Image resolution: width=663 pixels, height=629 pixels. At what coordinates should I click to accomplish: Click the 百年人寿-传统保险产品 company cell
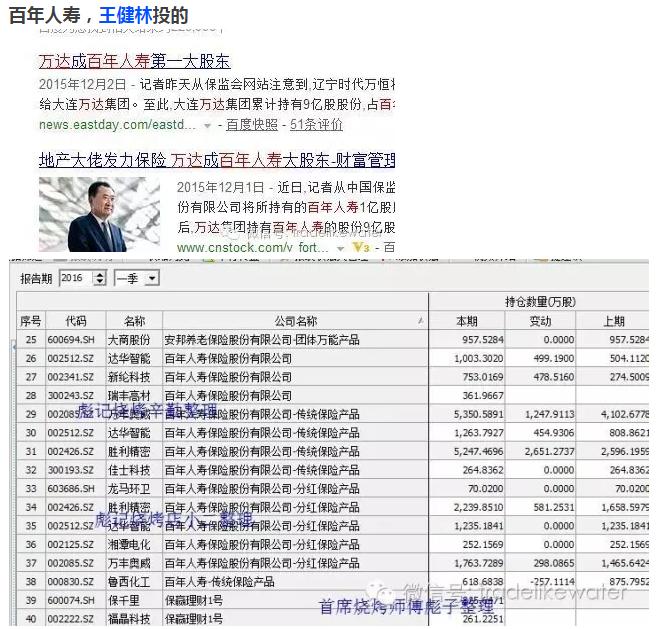coord(220,582)
